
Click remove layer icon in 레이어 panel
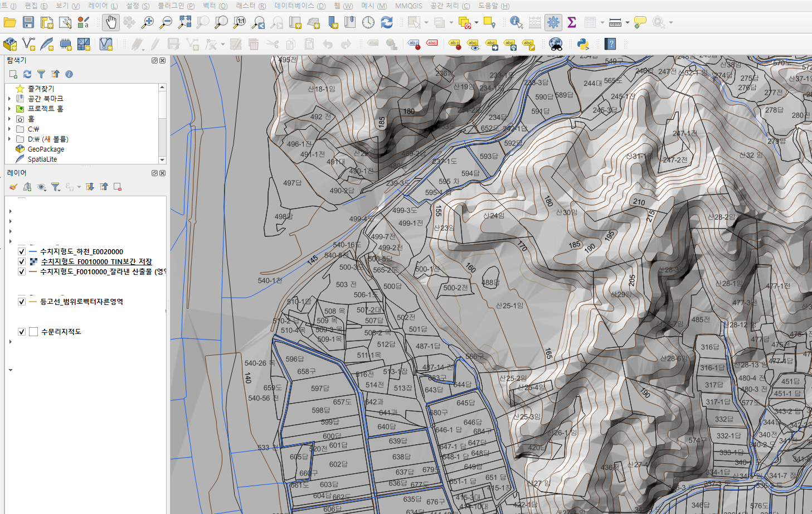[x=118, y=187]
